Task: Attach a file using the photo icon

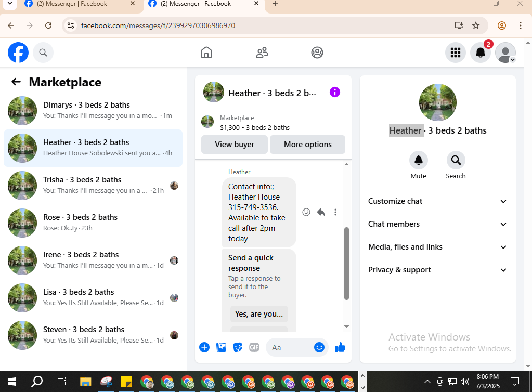Action: pos(221,348)
